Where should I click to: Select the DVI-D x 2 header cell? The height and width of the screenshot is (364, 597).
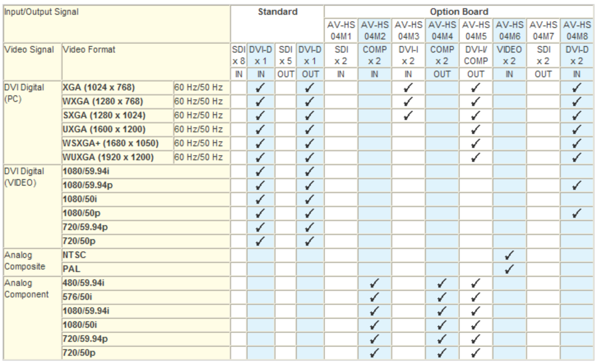pos(577,55)
